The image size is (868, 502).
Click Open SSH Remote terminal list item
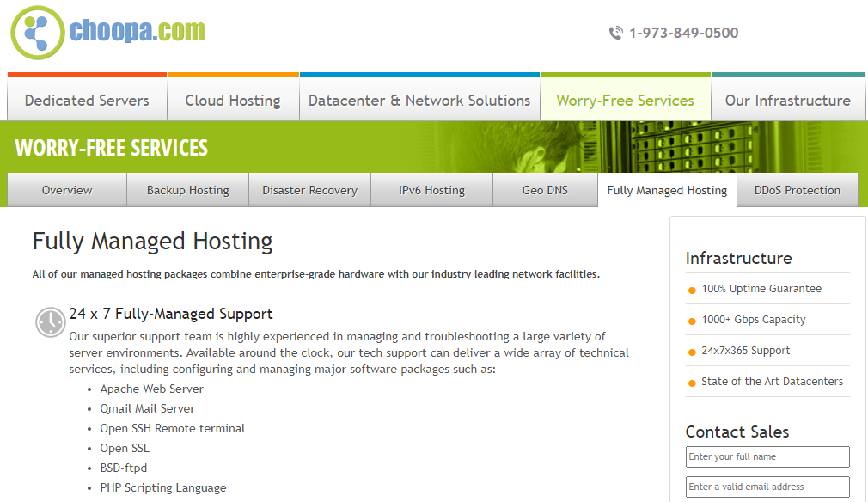pos(172,428)
